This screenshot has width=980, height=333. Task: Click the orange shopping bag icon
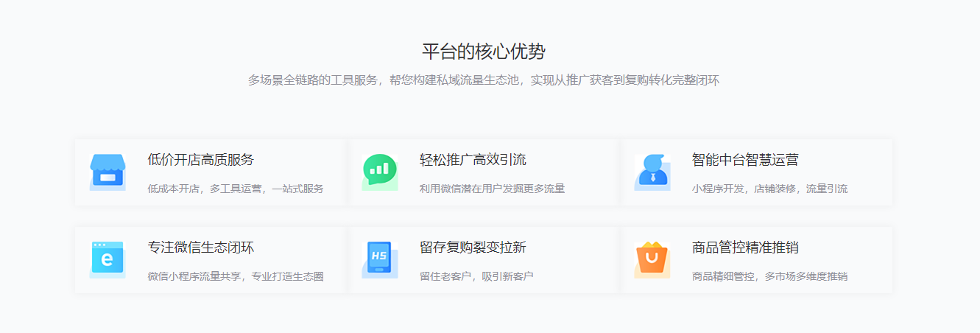[x=652, y=259]
